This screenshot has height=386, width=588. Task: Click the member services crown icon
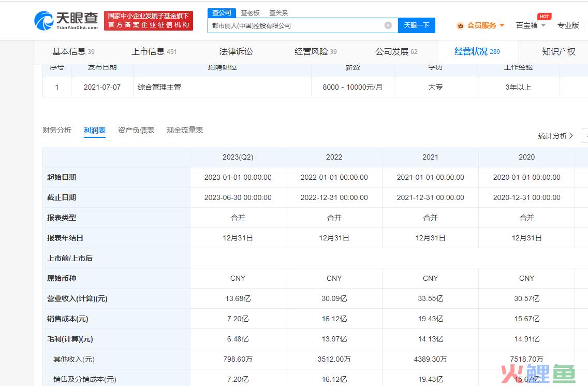[460, 25]
